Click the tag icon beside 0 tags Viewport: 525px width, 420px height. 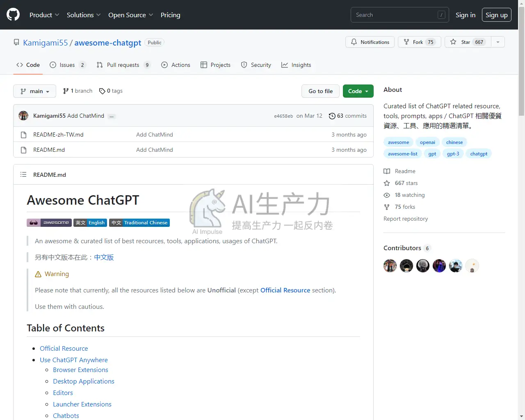point(102,91)
